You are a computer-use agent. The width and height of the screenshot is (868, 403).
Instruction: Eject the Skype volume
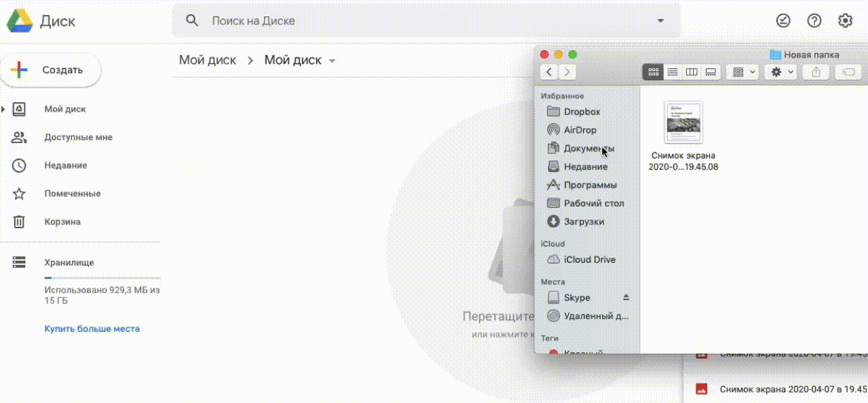626,297
